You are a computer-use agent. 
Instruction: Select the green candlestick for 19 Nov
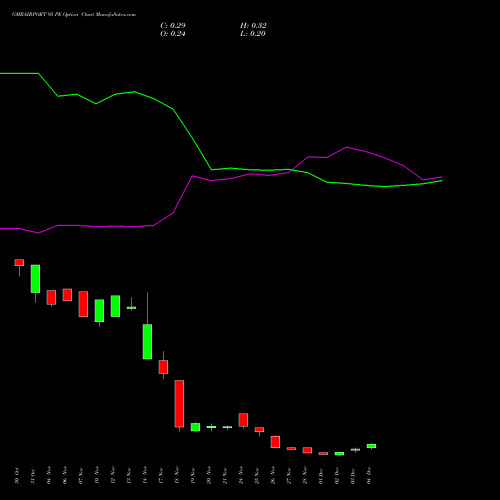click(x=195, y=427)
